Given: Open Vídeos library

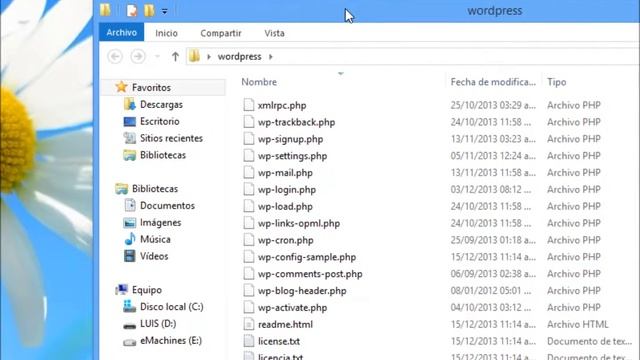Looking at the screenshot, I should coord(154,256).
